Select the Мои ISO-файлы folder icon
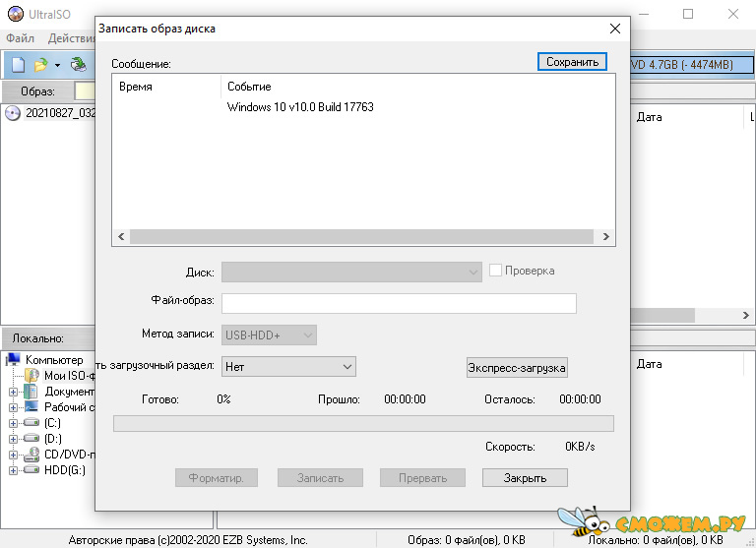Image resolution: width=756 pixels, height=548 pixels. [31, 375]
